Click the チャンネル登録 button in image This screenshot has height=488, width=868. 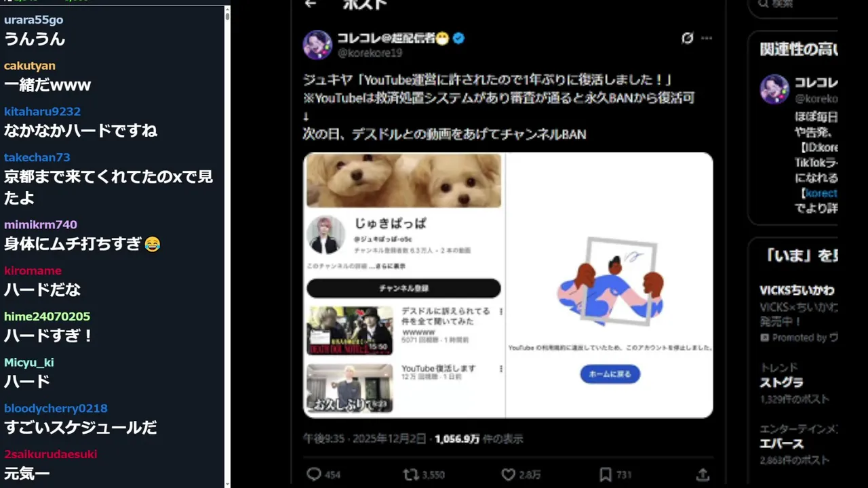[403, 288]
